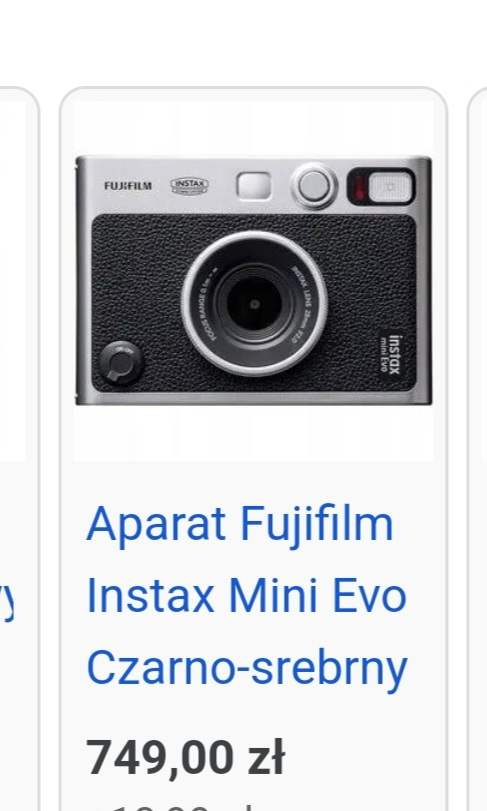
Task: Click the 'instax mini Evo' label on the camera
Action: pos(391,354)
